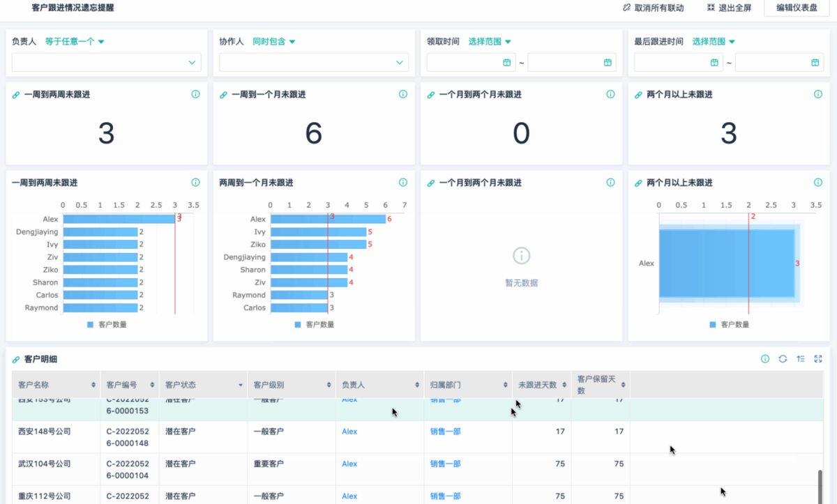Screen dimensions: 837x504
Task: Open 销售一部 link in 武汉104号公司 row
Action: click(445, 464)
